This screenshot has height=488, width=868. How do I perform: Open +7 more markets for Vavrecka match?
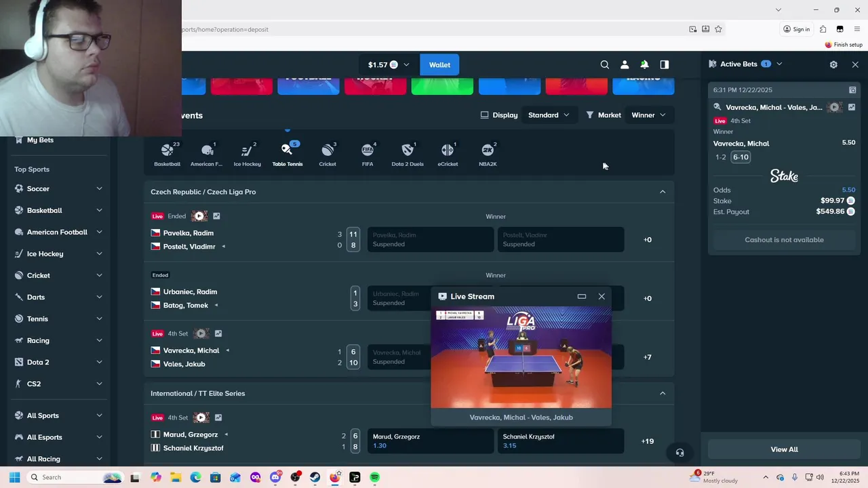point(648,357)
